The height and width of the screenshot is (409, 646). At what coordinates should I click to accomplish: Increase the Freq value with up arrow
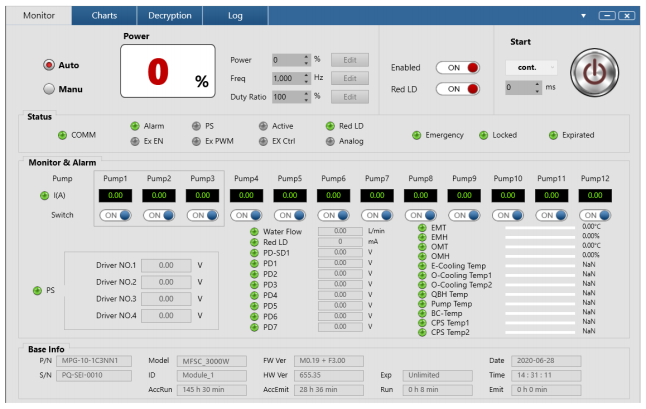point(306,75)
